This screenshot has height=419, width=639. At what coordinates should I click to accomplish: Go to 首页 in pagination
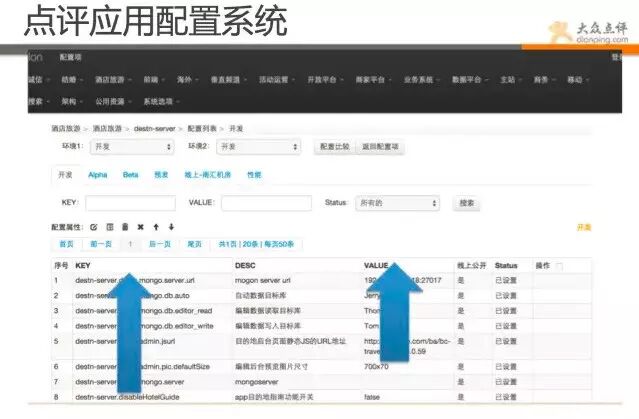tap(66, 244)
